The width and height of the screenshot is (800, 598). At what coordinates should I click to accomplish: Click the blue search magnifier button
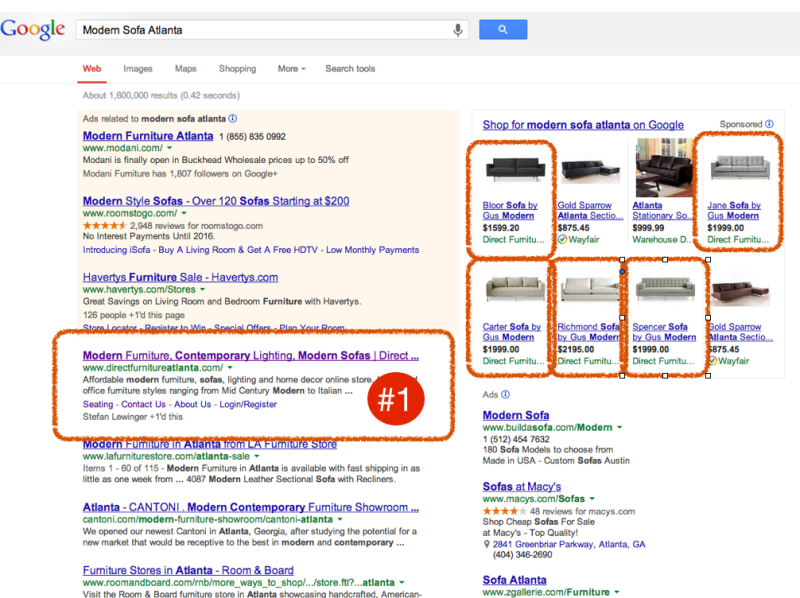503,30
